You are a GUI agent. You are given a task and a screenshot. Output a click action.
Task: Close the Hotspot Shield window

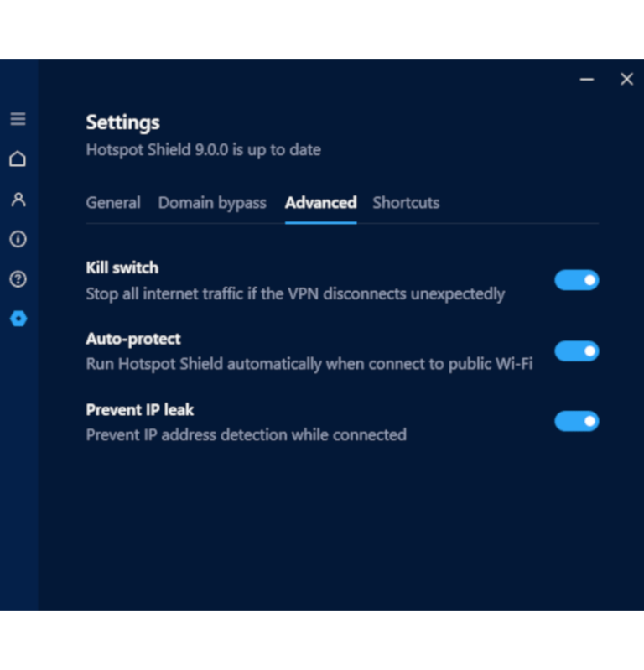click(x=627, y=79)
